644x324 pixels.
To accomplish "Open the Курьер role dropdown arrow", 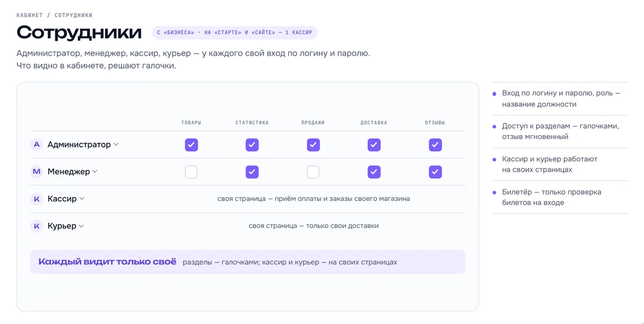I will 82,226.
